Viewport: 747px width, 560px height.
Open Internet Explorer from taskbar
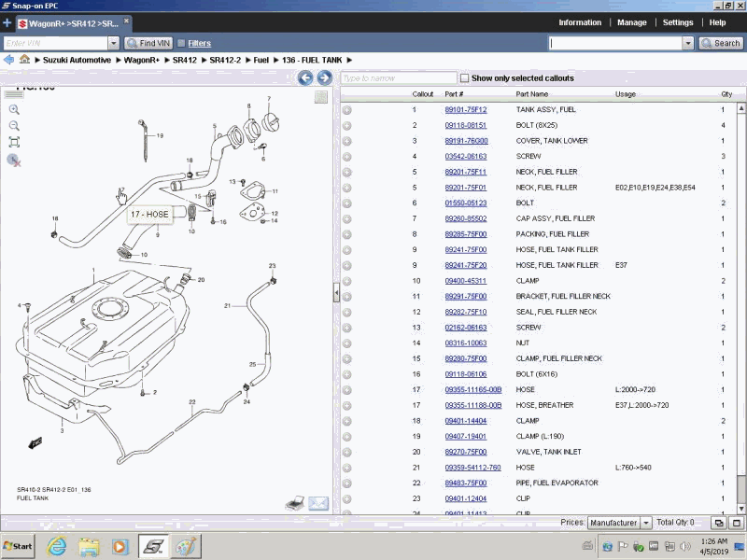[x=56, y=546]
